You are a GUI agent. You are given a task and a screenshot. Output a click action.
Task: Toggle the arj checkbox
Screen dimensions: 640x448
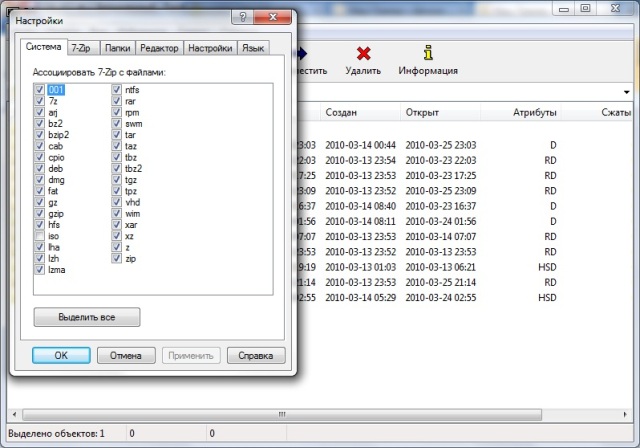pos(40,112)
